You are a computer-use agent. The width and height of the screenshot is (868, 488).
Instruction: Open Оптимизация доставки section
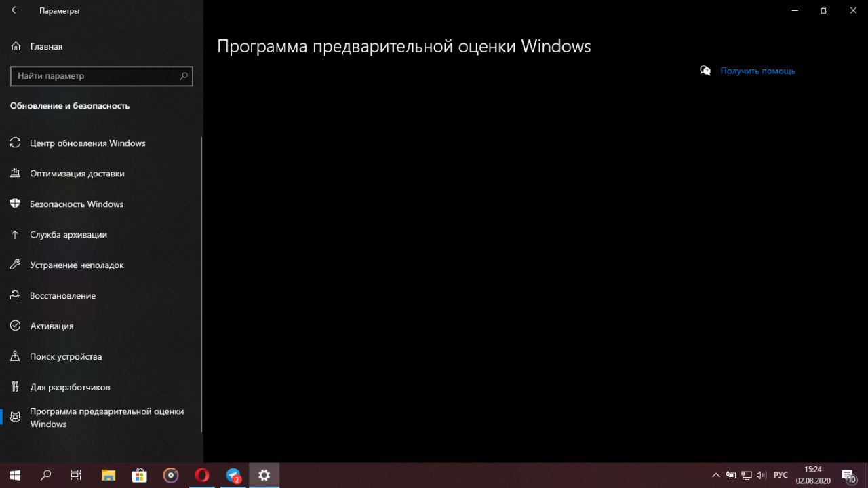coord(102,174)
